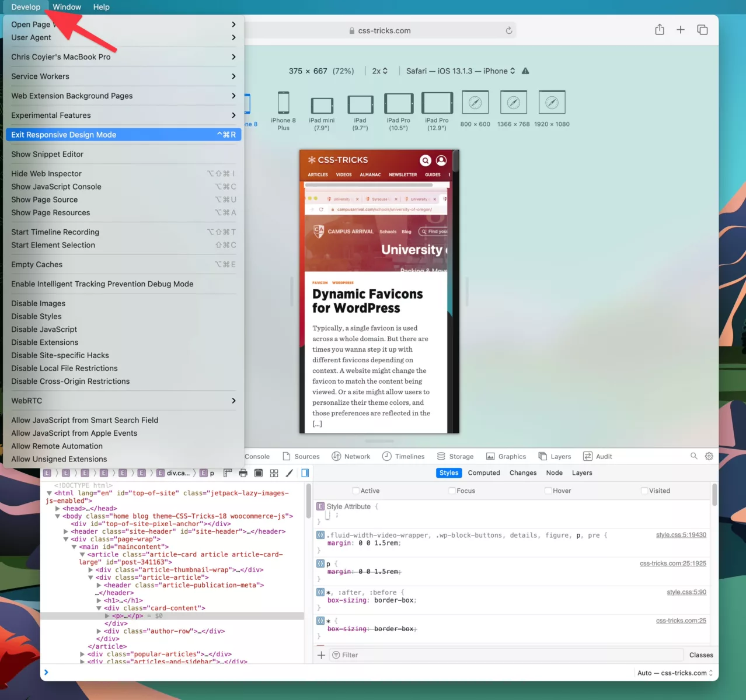Open style.css:5:90 source link

[x=686, y=592]
